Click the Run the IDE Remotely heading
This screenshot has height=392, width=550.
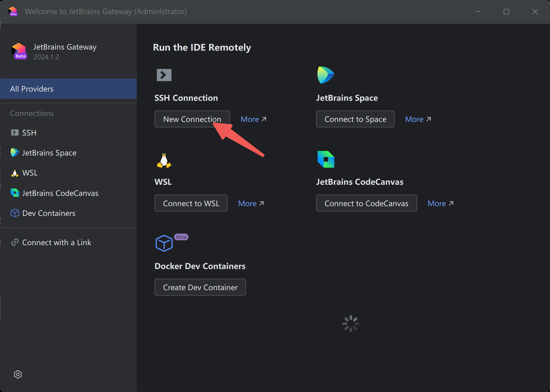pyautogui.click(x=202, y=47)
